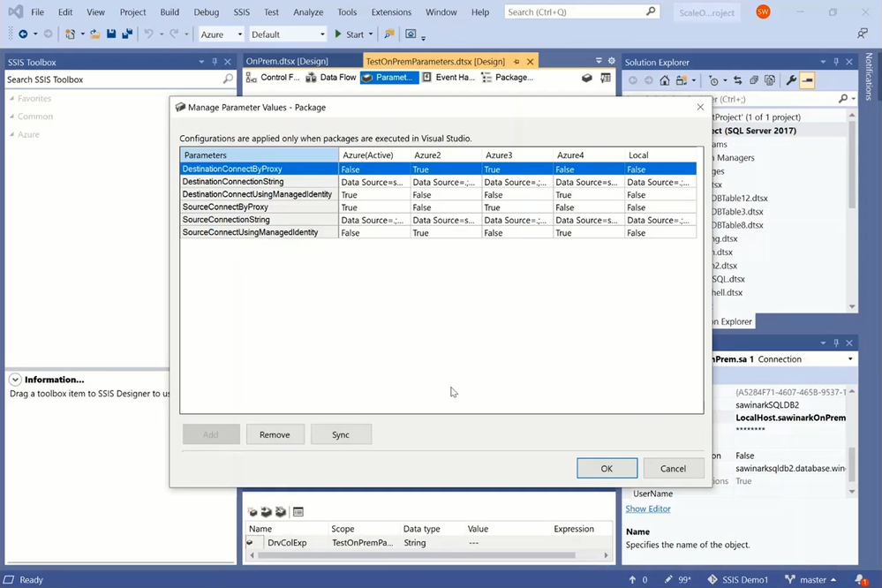Click the Undo arrow icon
The image size is (882, 588).
coord(148,34)
